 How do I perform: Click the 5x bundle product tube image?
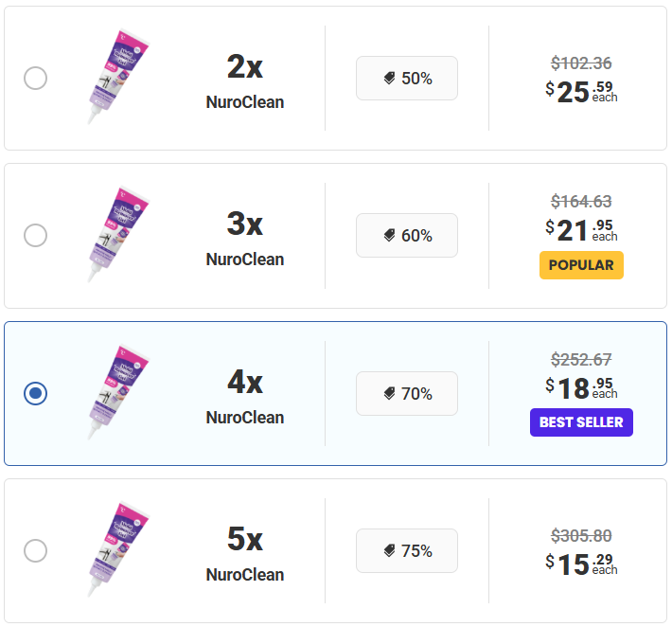click(x=115, y=550)
